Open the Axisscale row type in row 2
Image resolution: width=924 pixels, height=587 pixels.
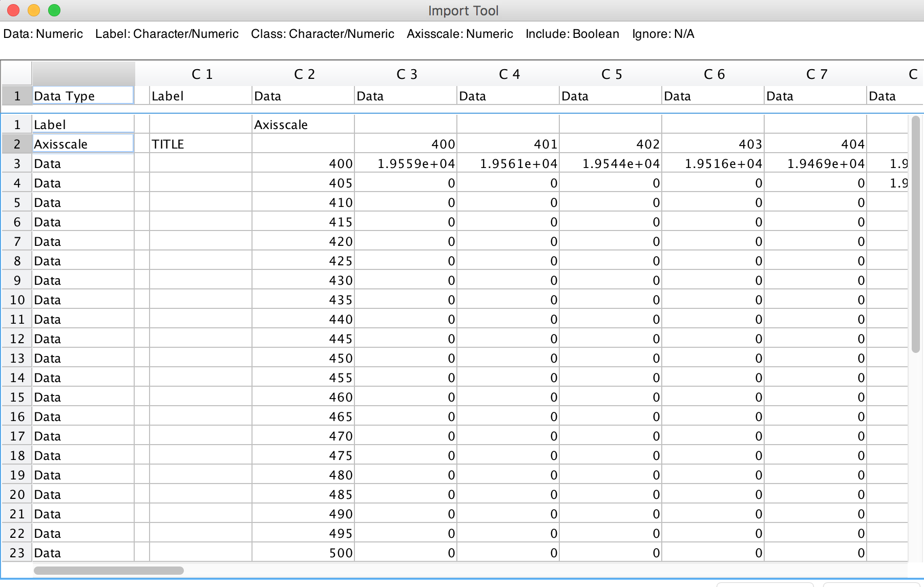pos(83,144)
